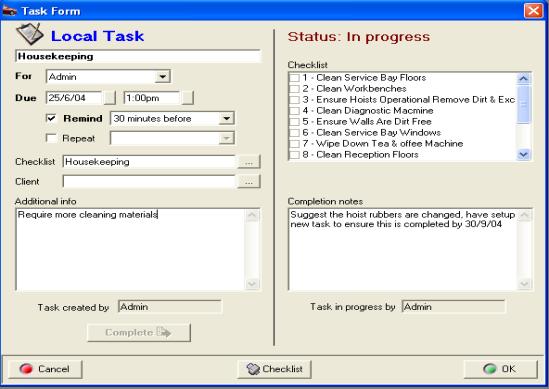549x389 pixels.
Task: Click the Complete button
Action: coord(139,332)
